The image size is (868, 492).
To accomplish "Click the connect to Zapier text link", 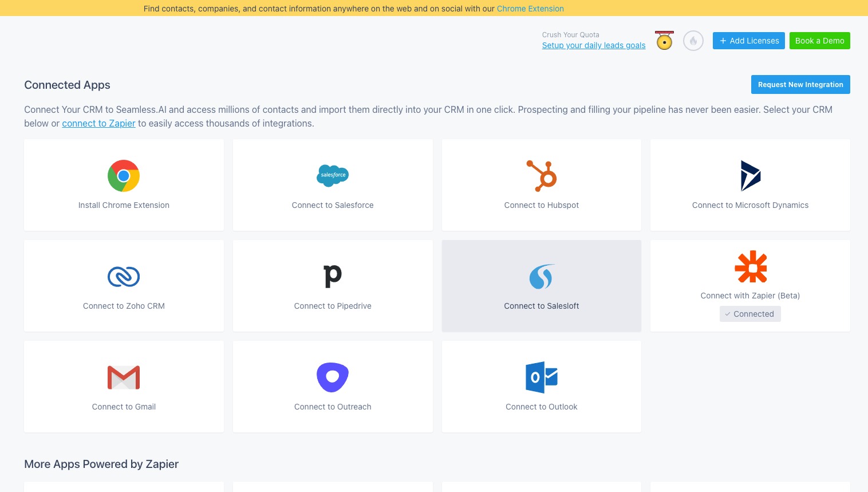I will (x=98, y=124).
